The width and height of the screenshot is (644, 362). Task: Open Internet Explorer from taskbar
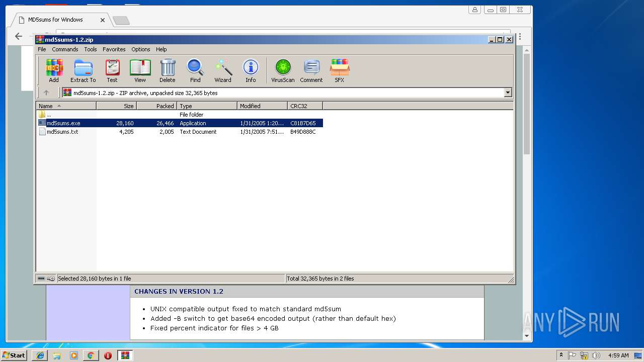tap(40, 355)
